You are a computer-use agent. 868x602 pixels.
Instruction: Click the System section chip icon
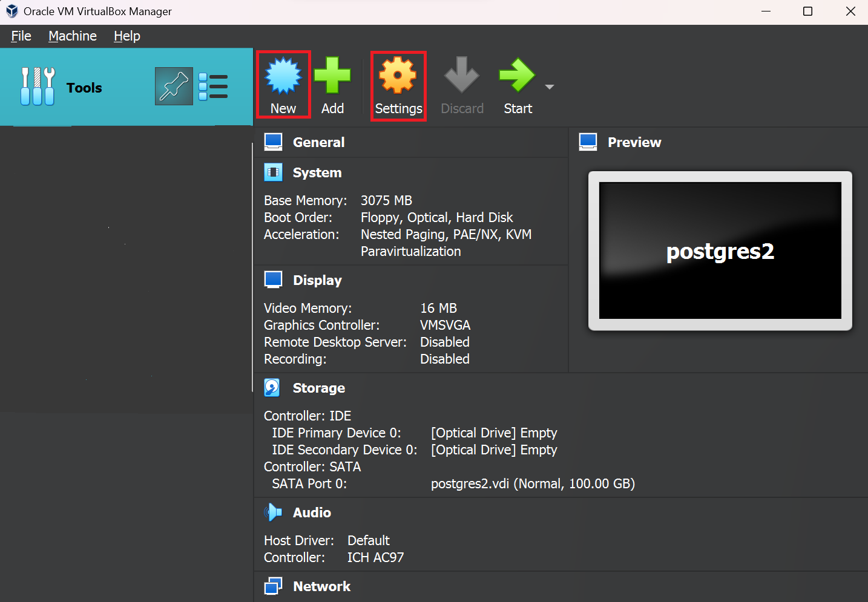point(274,172)
